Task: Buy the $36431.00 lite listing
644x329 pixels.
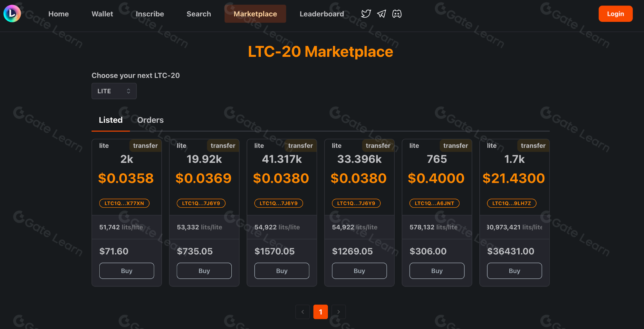Action: pos(514,271)
